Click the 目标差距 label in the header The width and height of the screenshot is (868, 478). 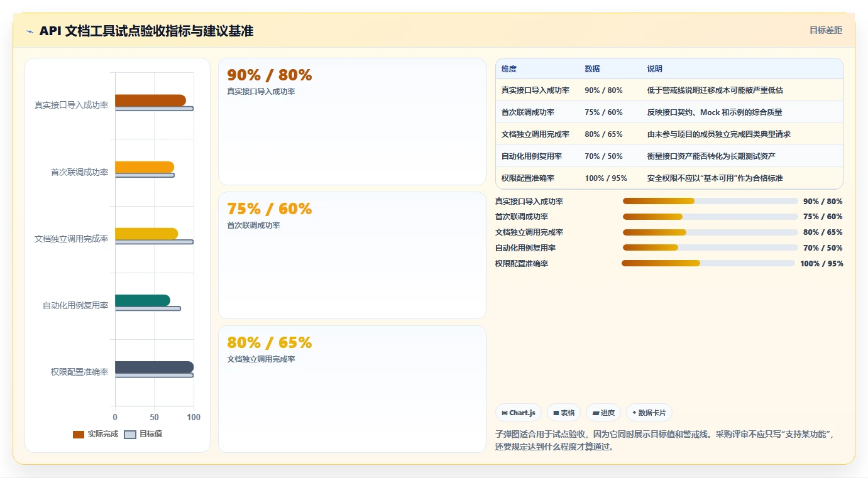pyautogui.click(x=825, y=30)
